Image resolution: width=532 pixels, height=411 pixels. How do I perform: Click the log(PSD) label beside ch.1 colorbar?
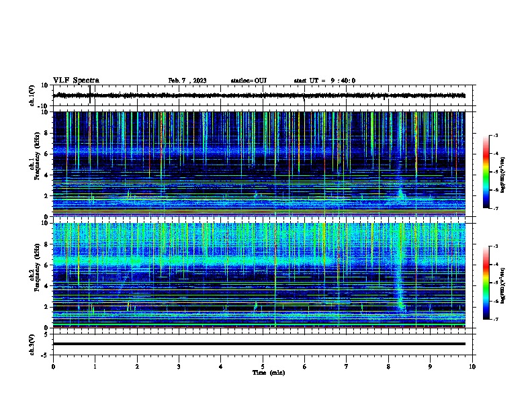tap(502, 175)
